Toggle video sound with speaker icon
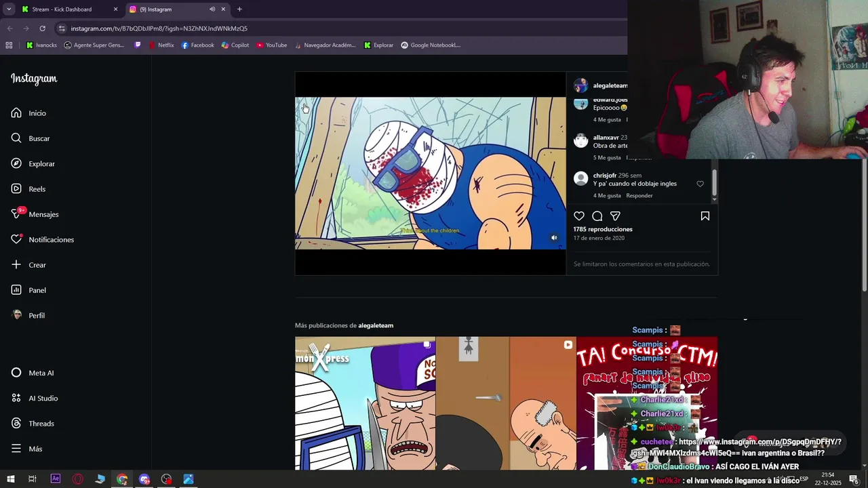The height and width of the screenshot is (488, 868). pos(554,238)
